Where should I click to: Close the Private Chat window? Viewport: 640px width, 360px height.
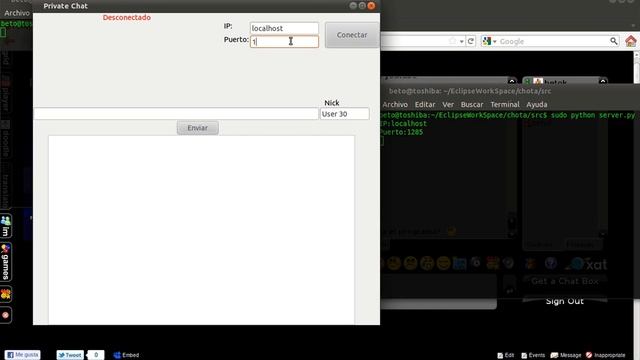371,6
